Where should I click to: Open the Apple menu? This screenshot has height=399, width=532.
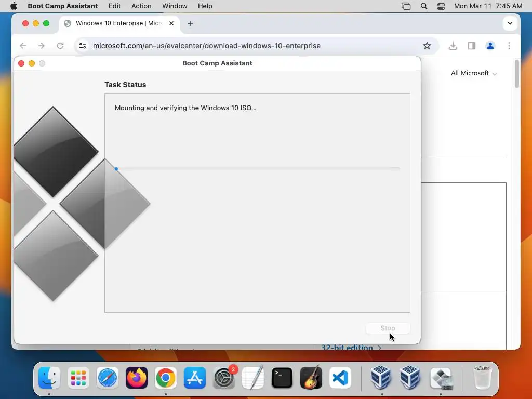(x=14, y=6)
